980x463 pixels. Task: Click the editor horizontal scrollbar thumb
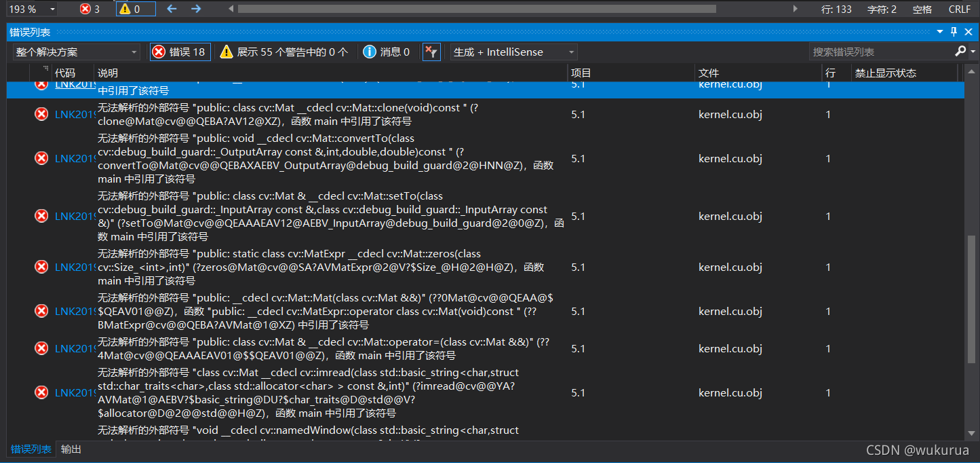click(x=477, y=9)
